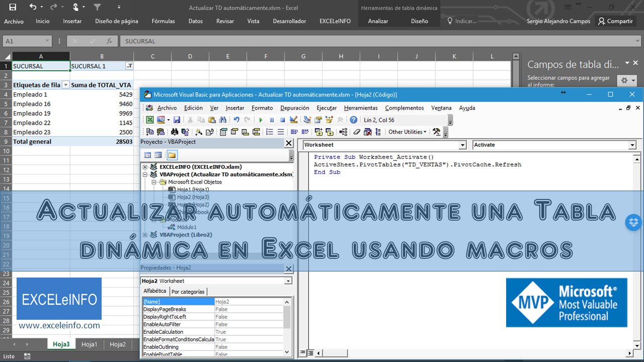Open the Etiquetas de fila filter dropdown
The height and width of the screenshot is (362, 644).
point(65,85)
